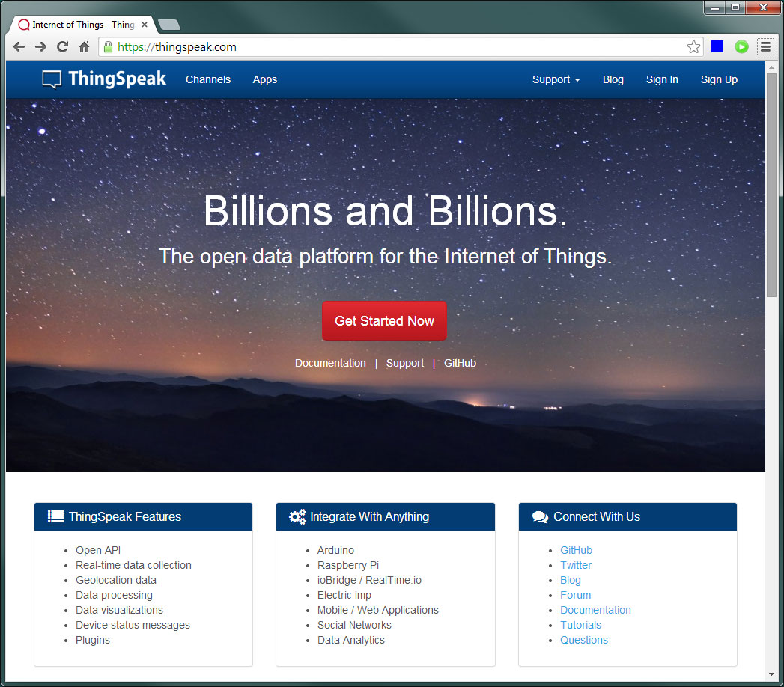
Task: Click the green play extension icon
Action: pos(741,47)
